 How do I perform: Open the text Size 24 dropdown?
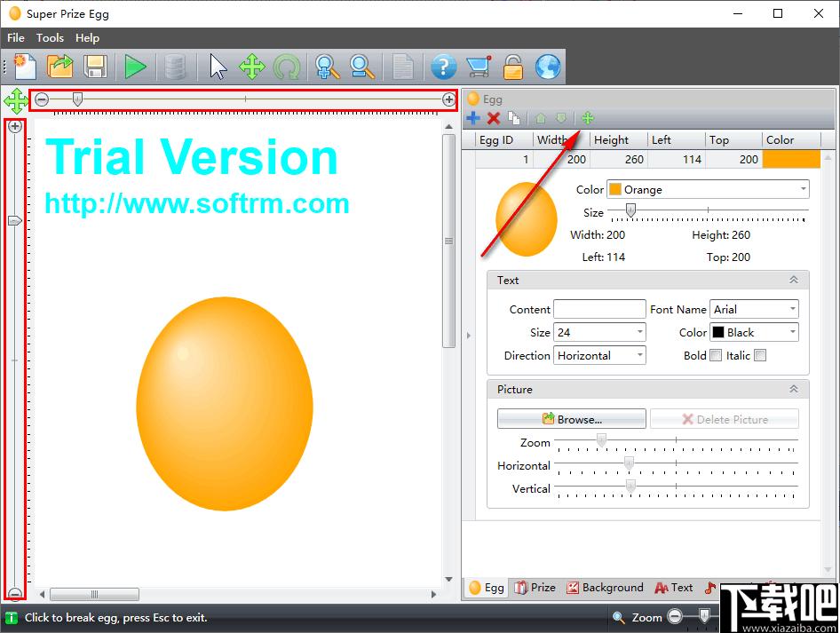click(599, 333)
